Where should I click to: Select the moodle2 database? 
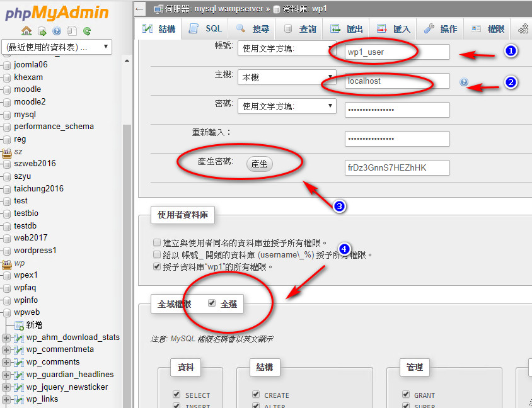[30, 101]
